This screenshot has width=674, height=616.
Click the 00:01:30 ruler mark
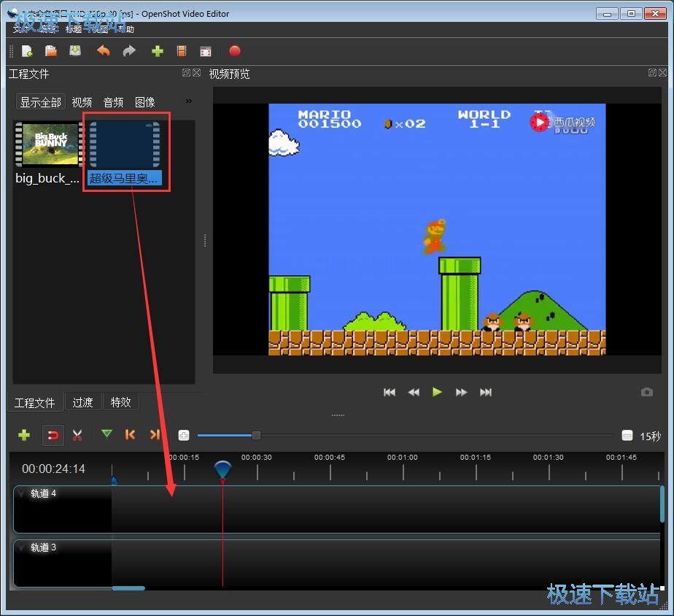point(548,458)
